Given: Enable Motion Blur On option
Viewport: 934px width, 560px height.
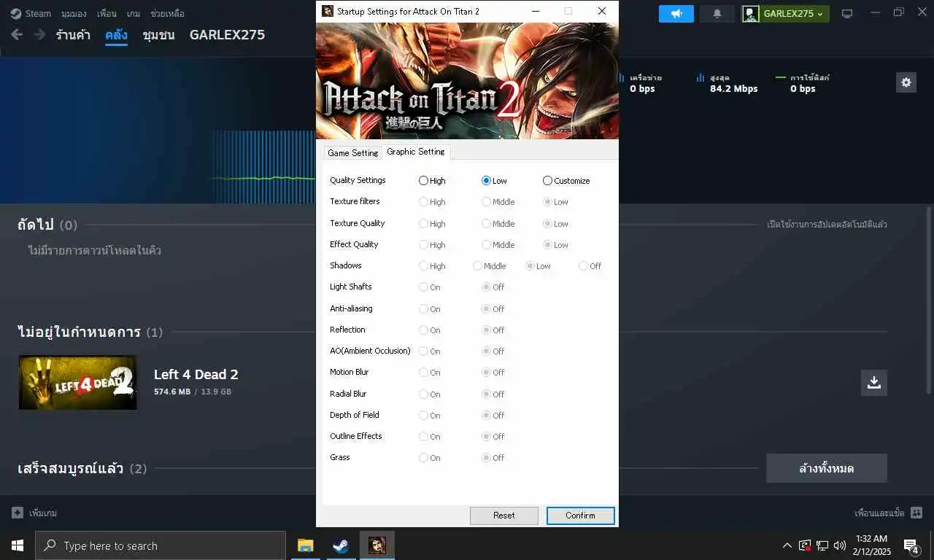Looking at the screenshot, I should coord(429,373).
